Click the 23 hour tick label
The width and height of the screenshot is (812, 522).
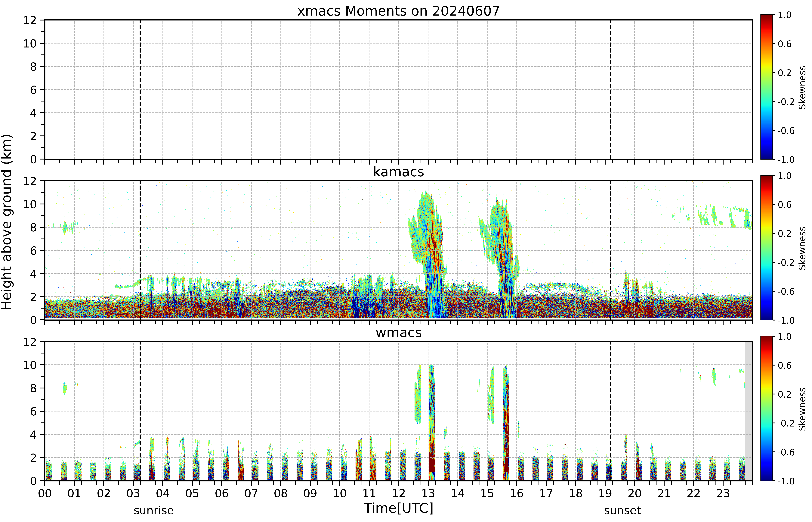coord(723,493)
